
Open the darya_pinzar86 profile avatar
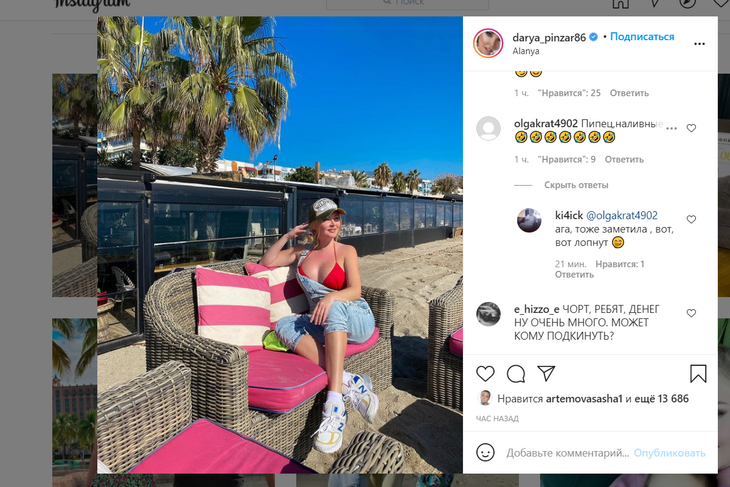[488, 43]
